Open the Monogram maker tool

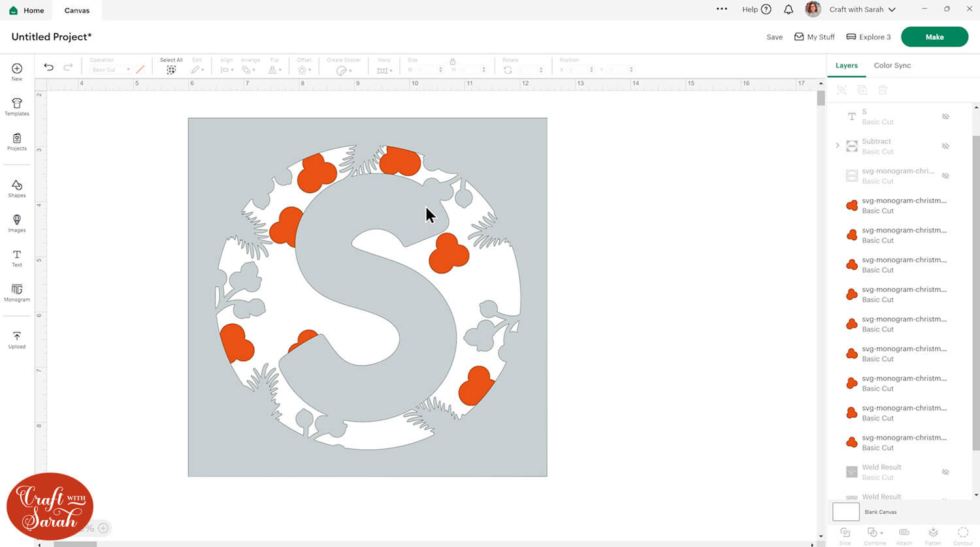tap(17, 292)
